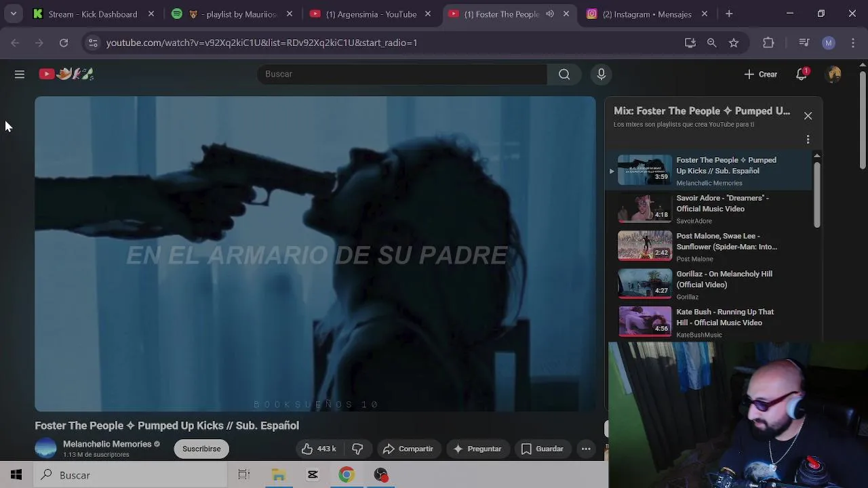Image resolution: width=868 pixels, height=488 pixels.
Task: Open the tab search dropdown arrow
Action: (13, 14)
